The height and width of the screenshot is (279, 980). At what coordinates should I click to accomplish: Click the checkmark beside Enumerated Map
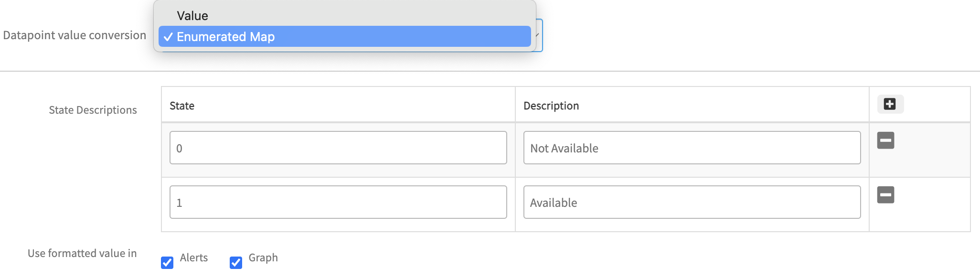[168, 37]
